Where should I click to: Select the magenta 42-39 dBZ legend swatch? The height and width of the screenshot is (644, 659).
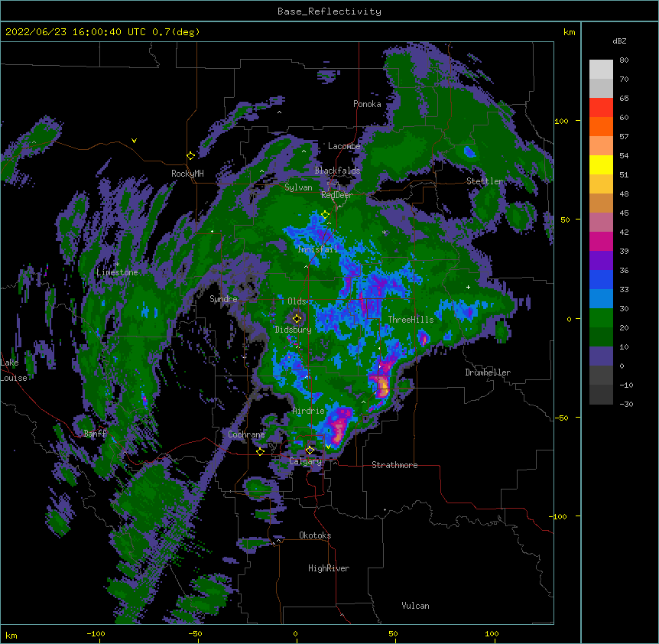click(x=601, y=241)
